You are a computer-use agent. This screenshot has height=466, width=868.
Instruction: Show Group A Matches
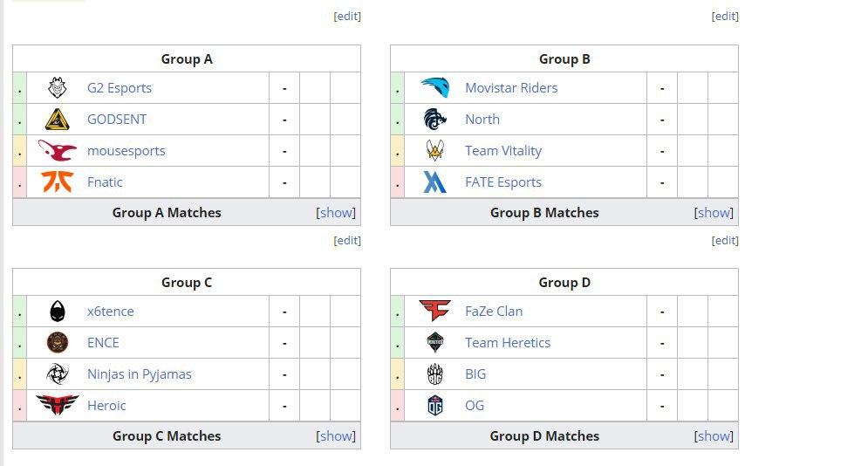click(336, 213)
